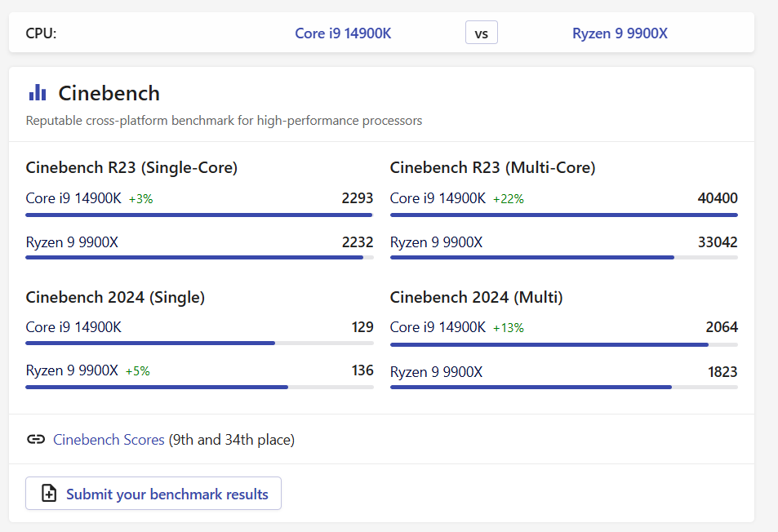Click the add-file icon on Submit button
The width and height of the screenshot is (778, 532).
point(49,494)
